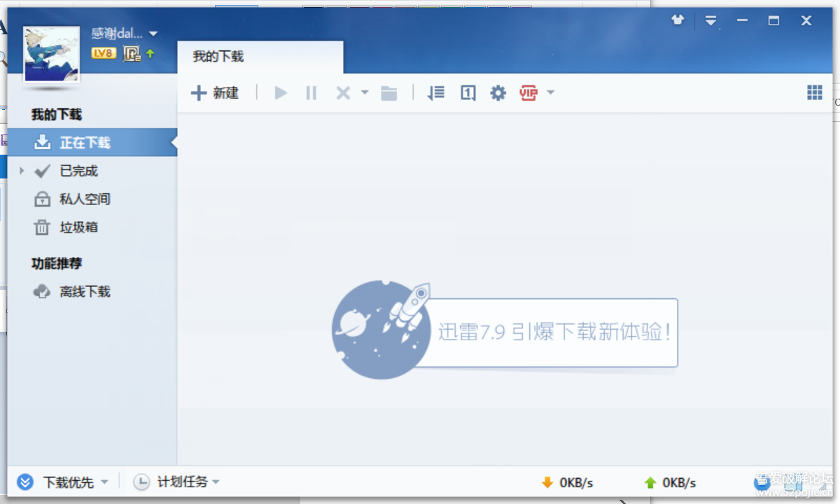Open the download folder icon
This screenshot has height=504, width=840.
click(x=389, y=92)
